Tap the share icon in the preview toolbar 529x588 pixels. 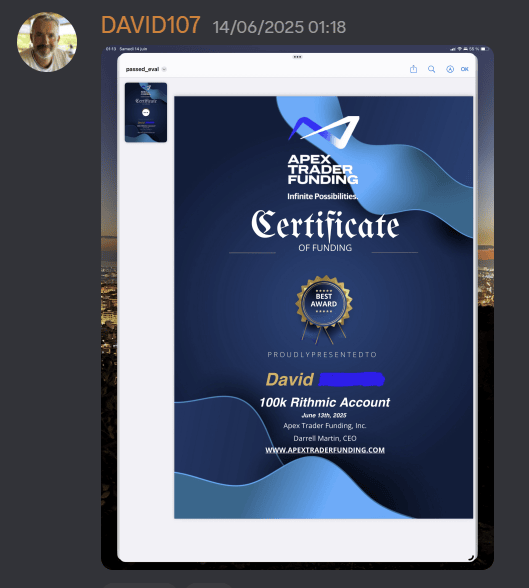coord(413,69)
